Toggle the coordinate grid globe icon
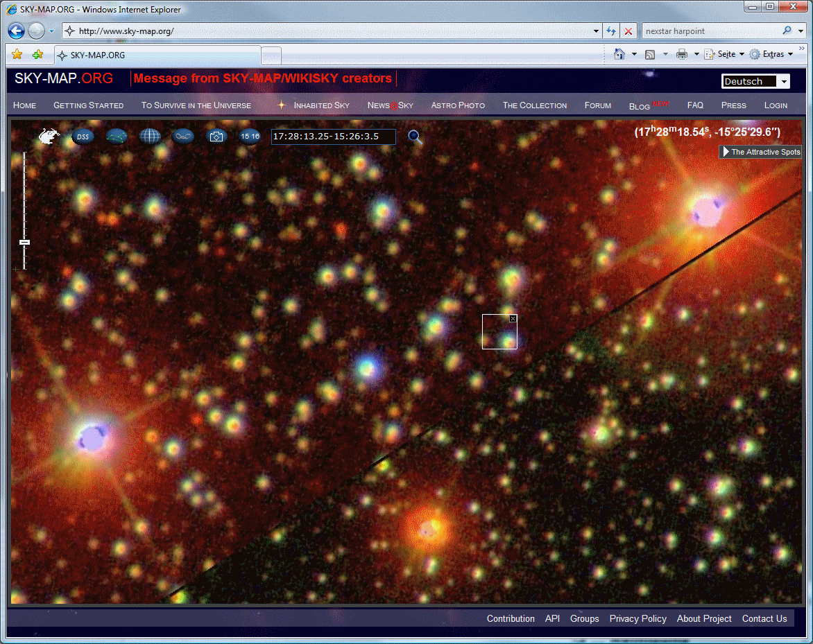Screen dimensions: 813x644 [x=150, y=137]
